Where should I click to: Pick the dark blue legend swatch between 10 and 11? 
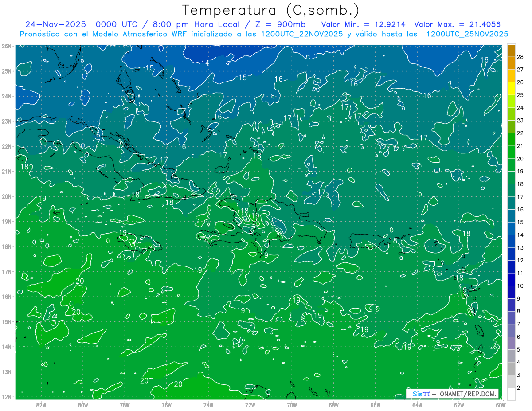click(x=511, y=279)
